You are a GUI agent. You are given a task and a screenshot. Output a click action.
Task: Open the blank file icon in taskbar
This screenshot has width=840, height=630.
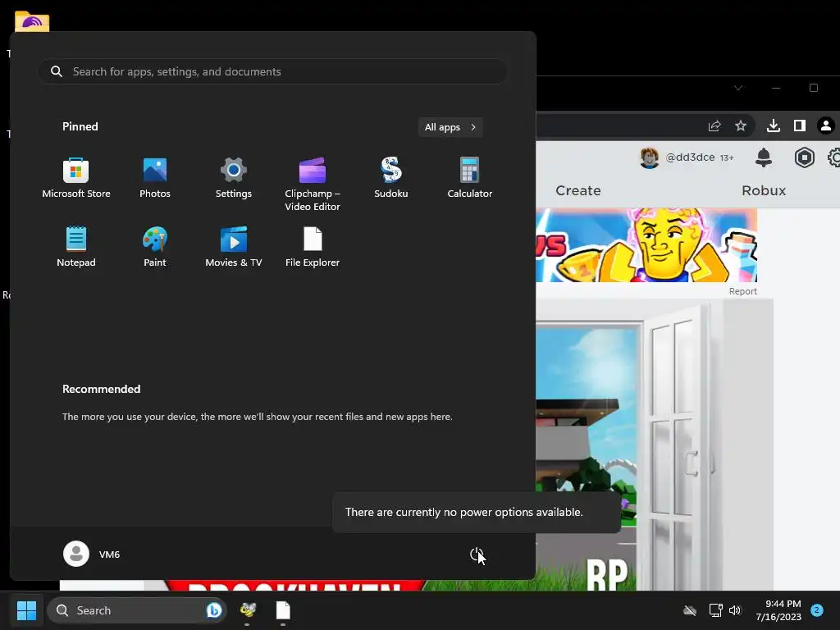(283, 610)
